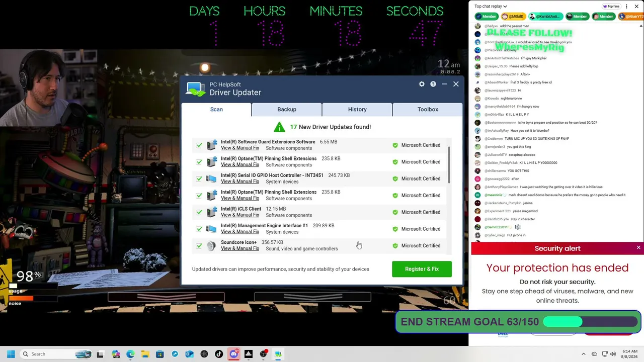Screen dimensions: 644x362
Task: Uncheck Intel Serial IO GPIO Host Controller
Action: point(199,178)
